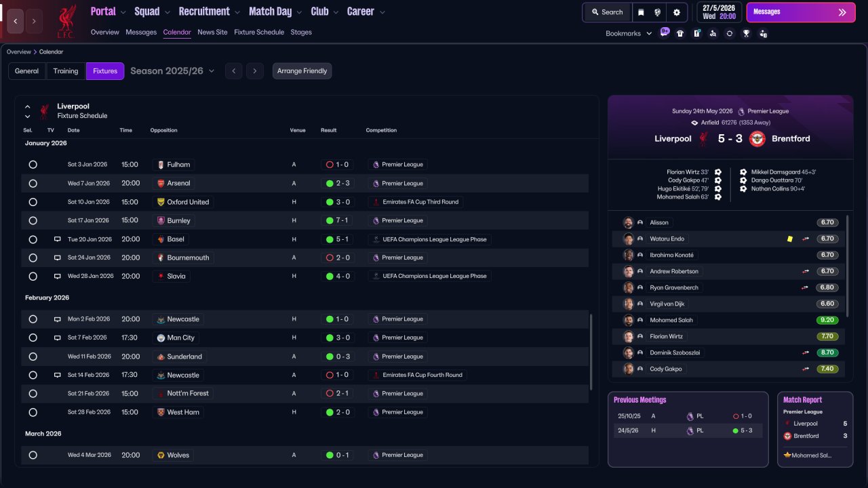The height and width of the screenshot is (488, 868).
Task: Open the Fixture Schedule tab
Action: (259, 32)
